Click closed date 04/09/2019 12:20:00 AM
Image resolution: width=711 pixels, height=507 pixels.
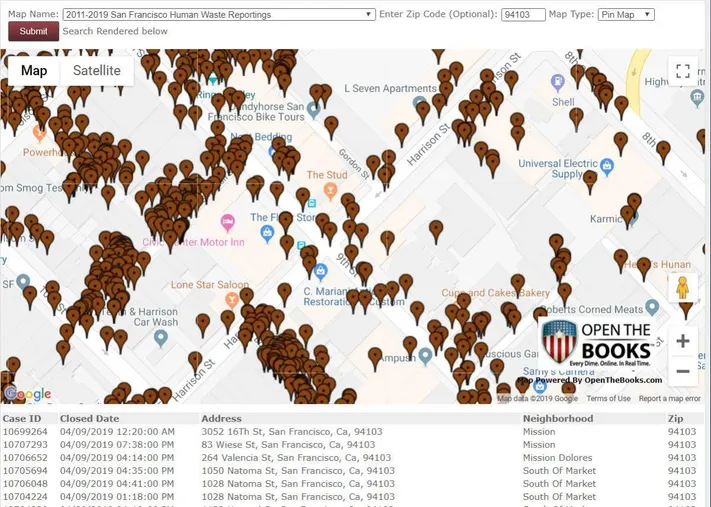117,432
